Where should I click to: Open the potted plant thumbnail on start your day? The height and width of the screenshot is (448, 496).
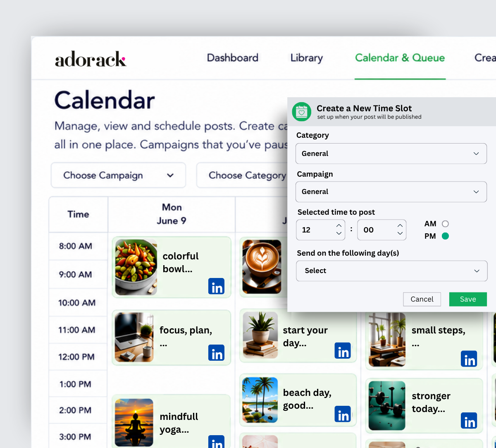(x=260, y=335)
